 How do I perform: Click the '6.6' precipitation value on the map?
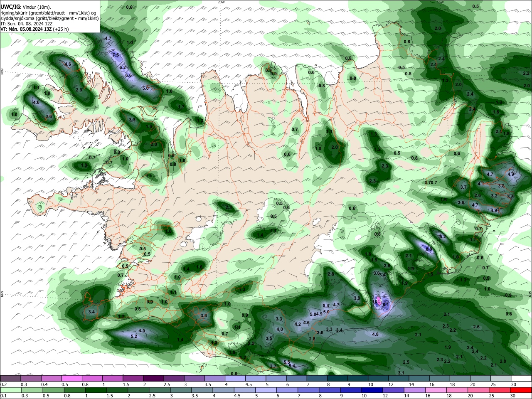click(x=128, y=75)
